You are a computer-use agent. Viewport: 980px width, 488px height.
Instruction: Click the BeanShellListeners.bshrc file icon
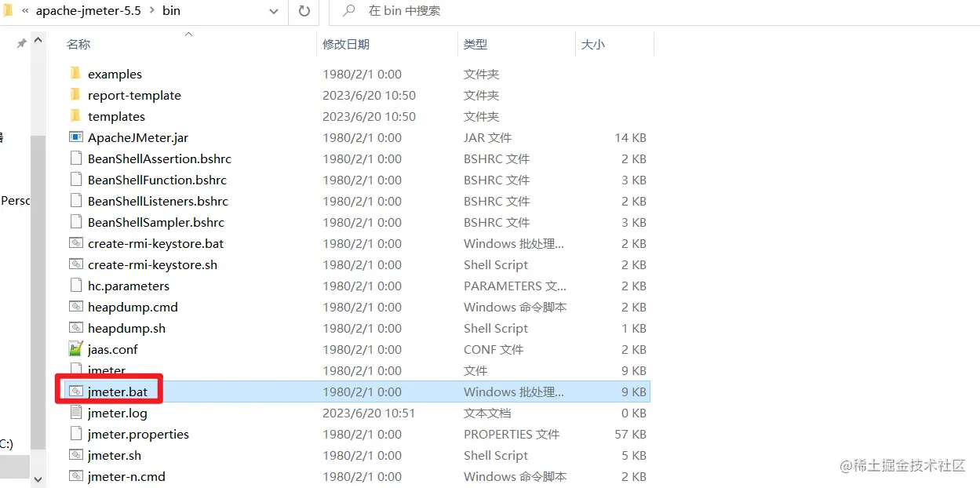coord(75,201)
